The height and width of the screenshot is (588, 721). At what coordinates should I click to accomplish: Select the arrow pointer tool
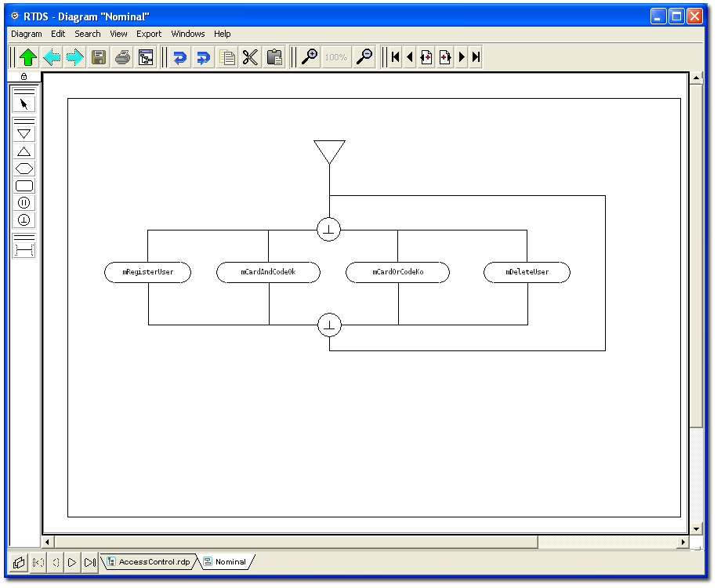coord(24,104)
